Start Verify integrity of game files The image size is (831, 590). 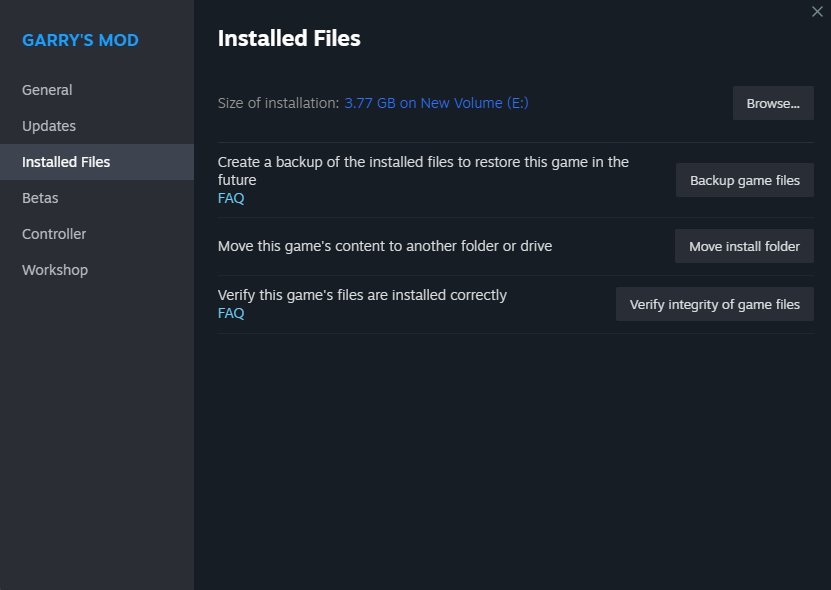pyautogui.click(x=714, y=304)
